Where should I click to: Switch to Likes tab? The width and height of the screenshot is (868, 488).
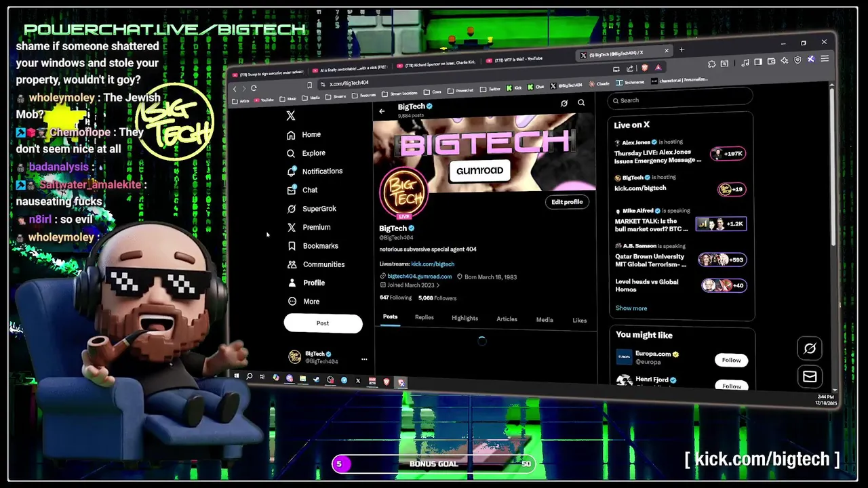579,320
